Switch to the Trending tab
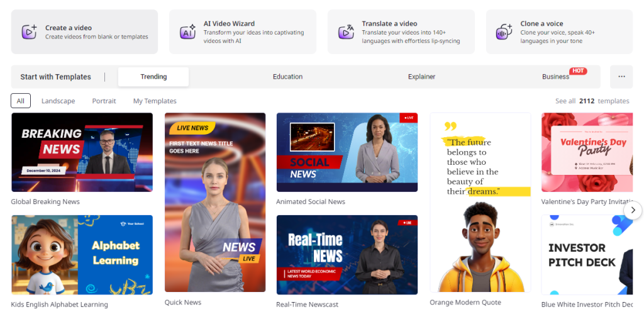Image resolution: width=644 pixels, height=319 pixels. tap(153, 77)
